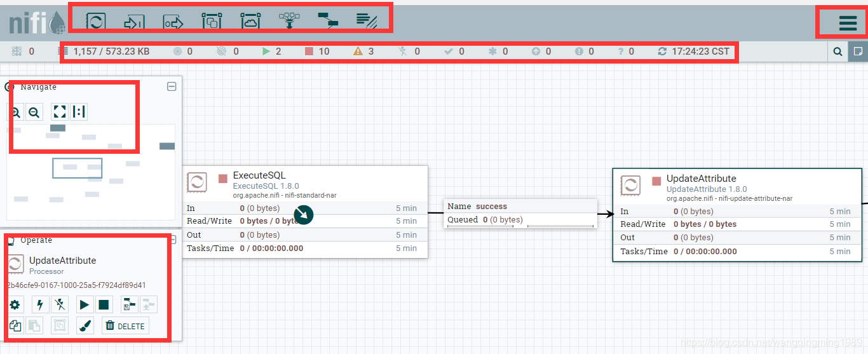Stop the processor with the stop button

104,305
